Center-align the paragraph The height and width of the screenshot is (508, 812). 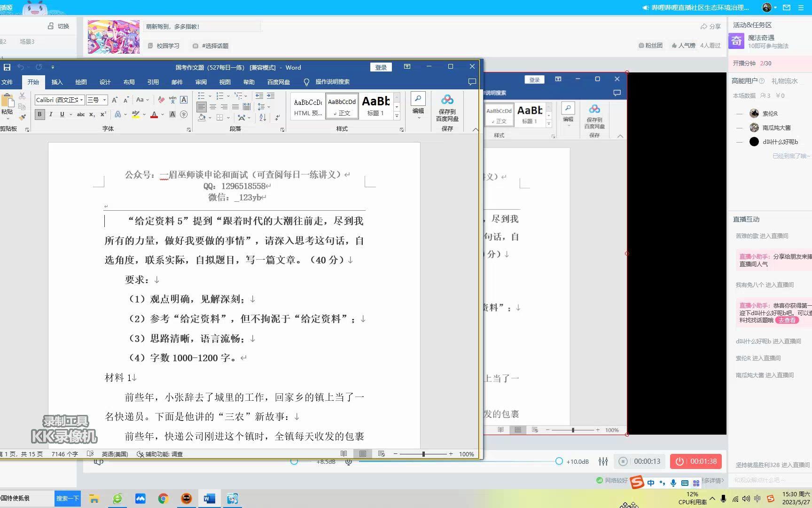point(213,107)
